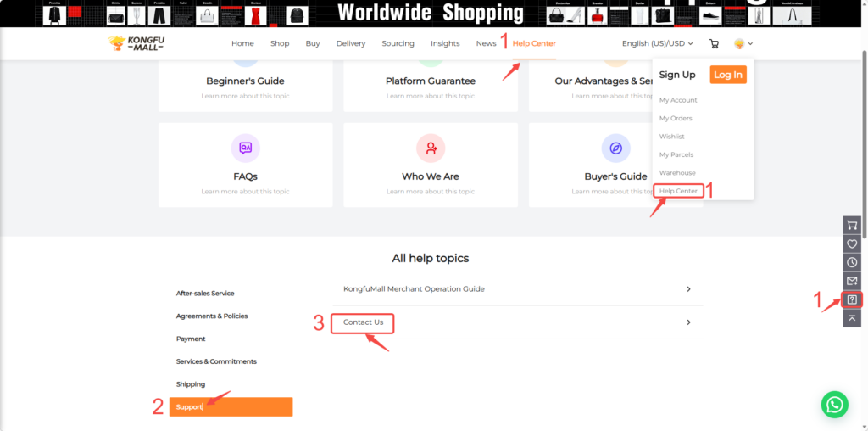Screen dimensions: 868x431
Task: Open My Orders in dropdown menu
Action: point(676,119)
